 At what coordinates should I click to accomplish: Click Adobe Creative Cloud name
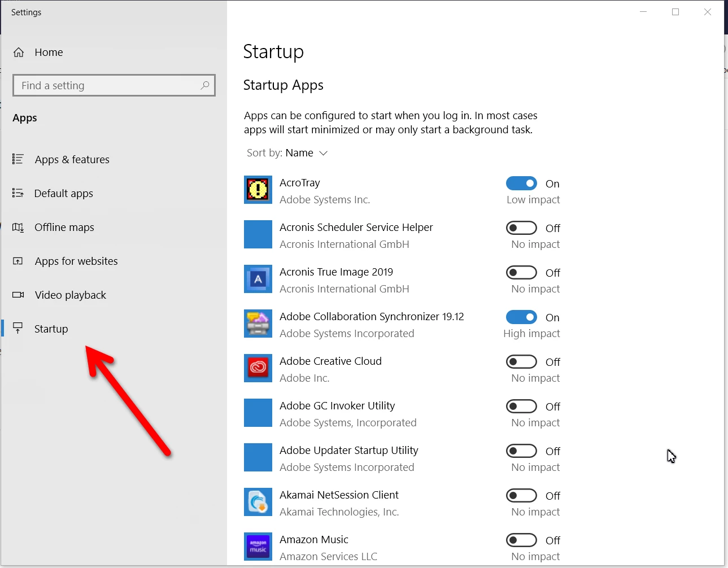(x=331, y=361)
